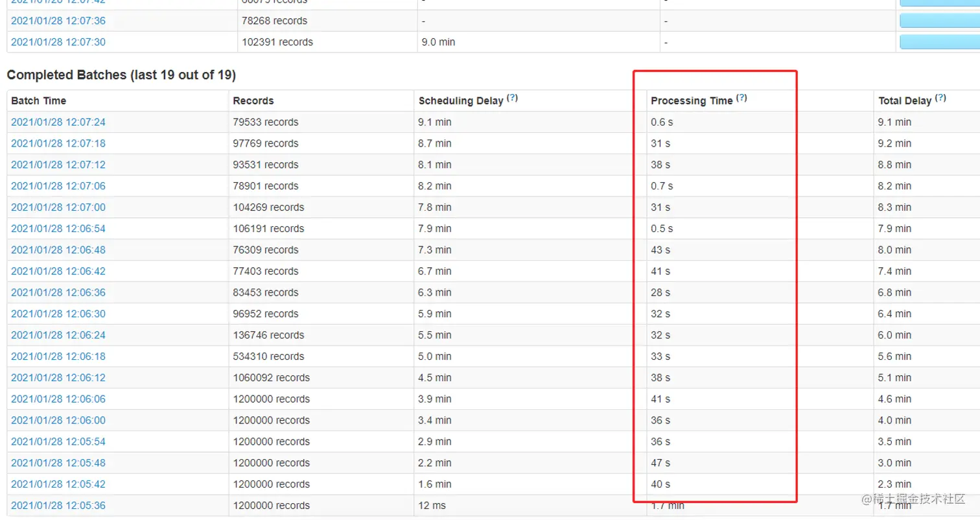Open completed batch 2021/01/28 12:05:42

point(58,484)
